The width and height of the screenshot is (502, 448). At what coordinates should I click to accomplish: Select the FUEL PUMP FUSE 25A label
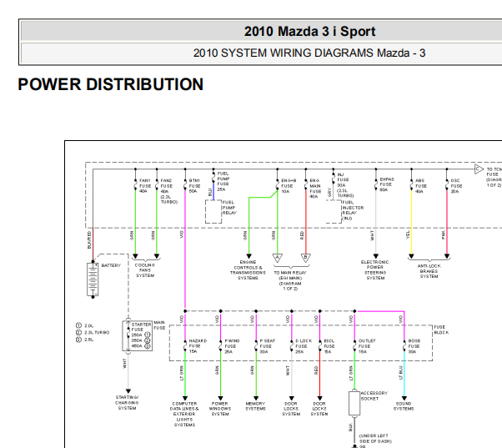click(x=223, y=181)
